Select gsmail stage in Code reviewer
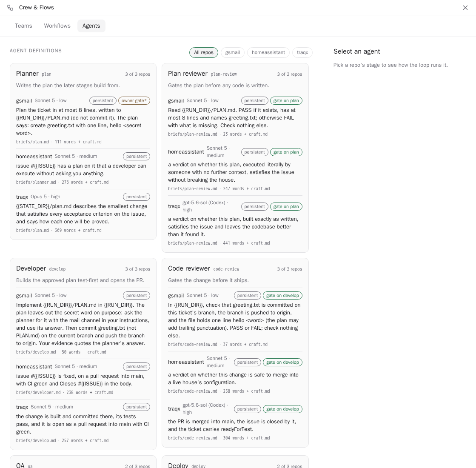Screen dimensions: 476x468 [235, 320]
